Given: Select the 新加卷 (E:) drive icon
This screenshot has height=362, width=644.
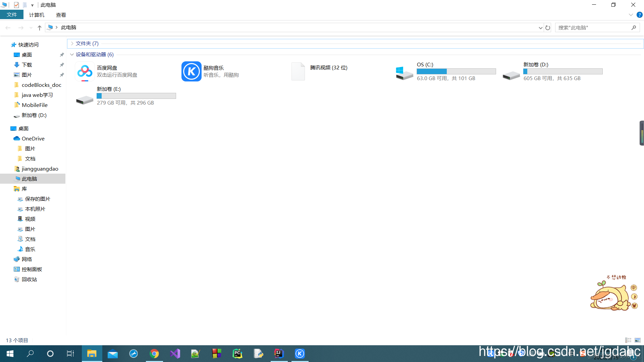Looking at the screenshot, I should click(85, 99).
